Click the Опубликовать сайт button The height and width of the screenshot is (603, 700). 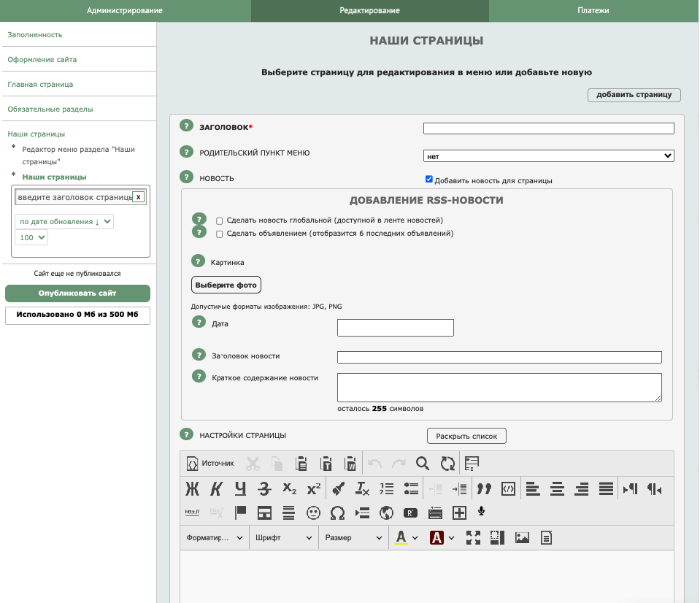pos(77,293)
